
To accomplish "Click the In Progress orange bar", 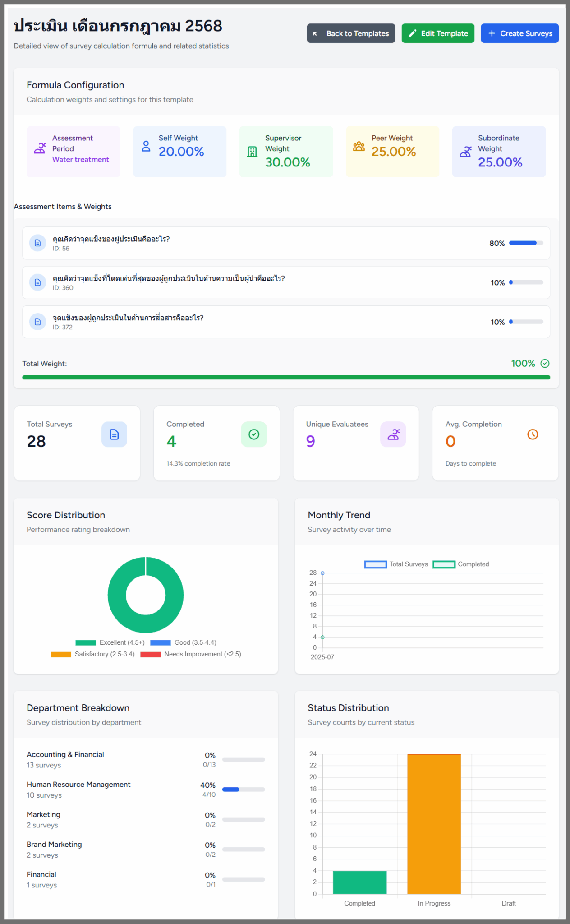I will [x=434, y=824].
